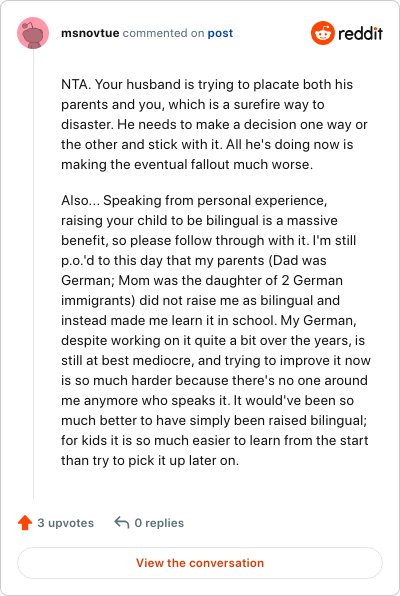This screenshot has height=596, width=400.
Task: Click the paragraph beginning "Also... Speaking from"
Action: (x=216, y=330)
